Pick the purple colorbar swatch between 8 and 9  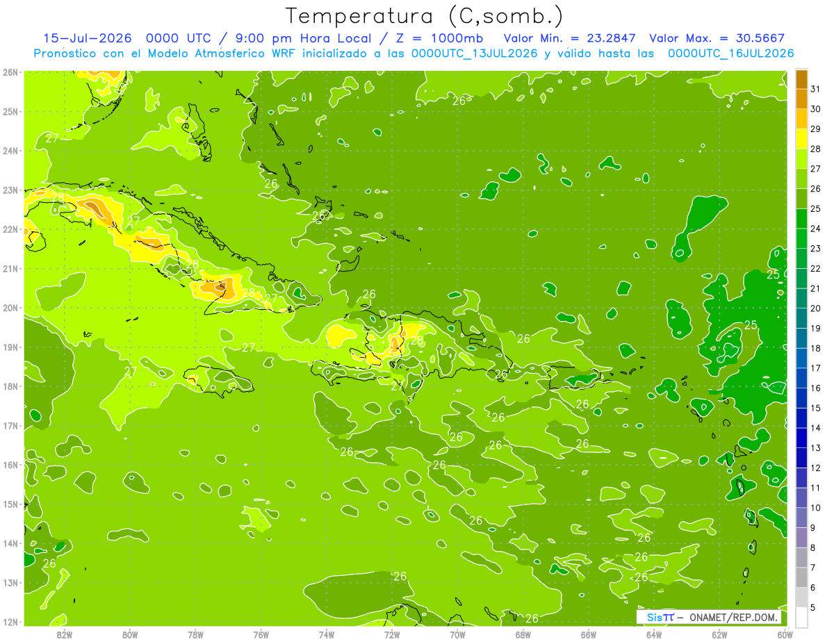(x=801, y=538)
